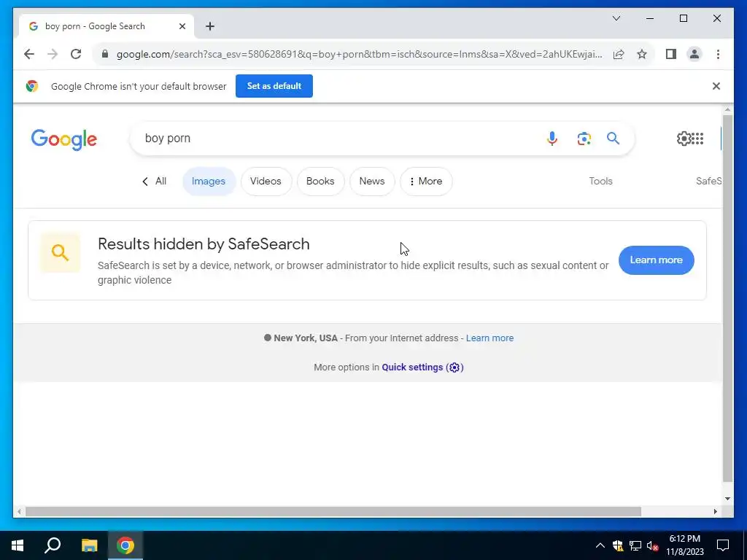Image resolution: width=747 pixels, height=560 pixels.
Task: Expand the tab search dropdown arrow
Action: tap(616, 18)
